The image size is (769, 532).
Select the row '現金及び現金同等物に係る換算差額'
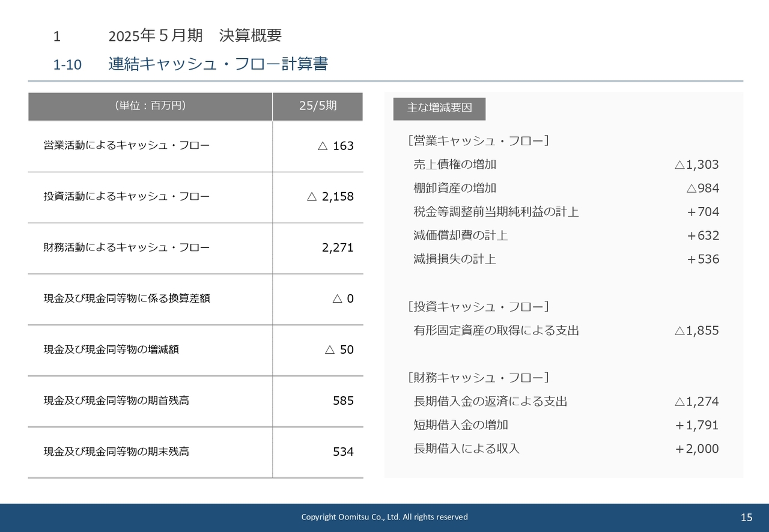(x=195, y=299)
